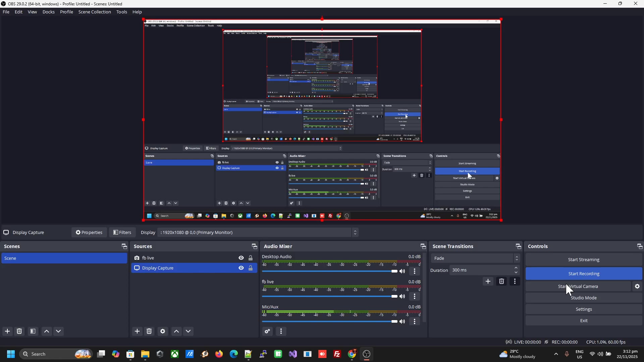Undock the Scenes panel
This screenshot has height=362, width=644.
pos(124,246)
